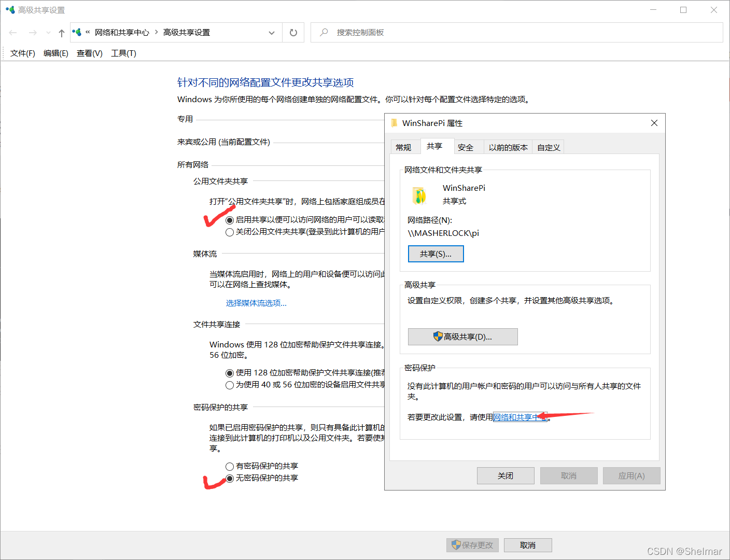Screen dimensions: 730x560
Task: Click 保存更改 button
Action: [472, 545]
